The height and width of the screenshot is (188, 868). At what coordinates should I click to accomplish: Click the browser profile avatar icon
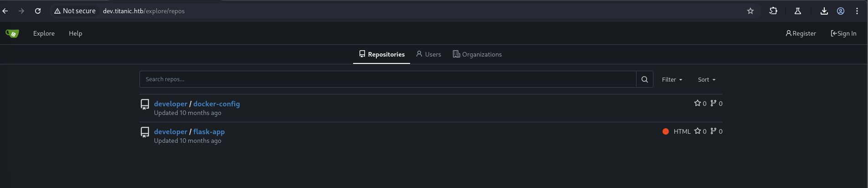tap(841, 11)
